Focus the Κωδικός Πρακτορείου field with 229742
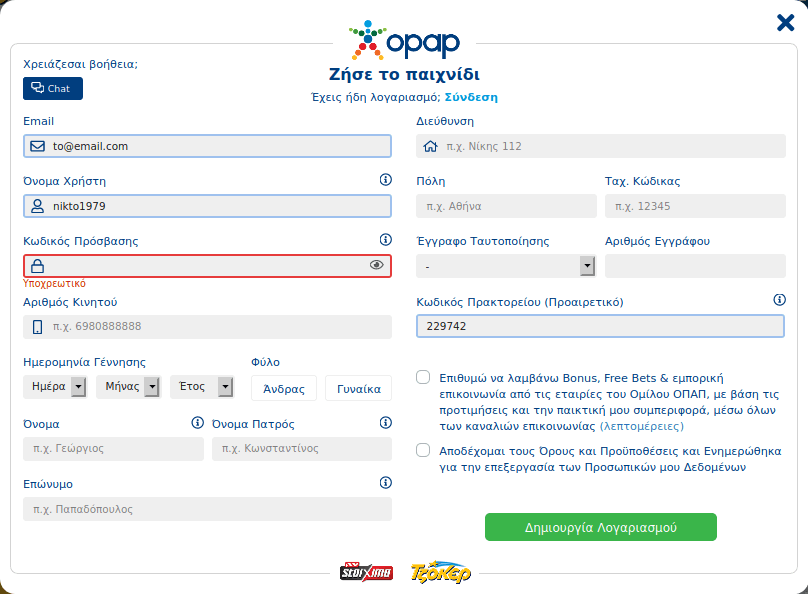The height and width of the screenshot is (594, 808). point(600,326)
